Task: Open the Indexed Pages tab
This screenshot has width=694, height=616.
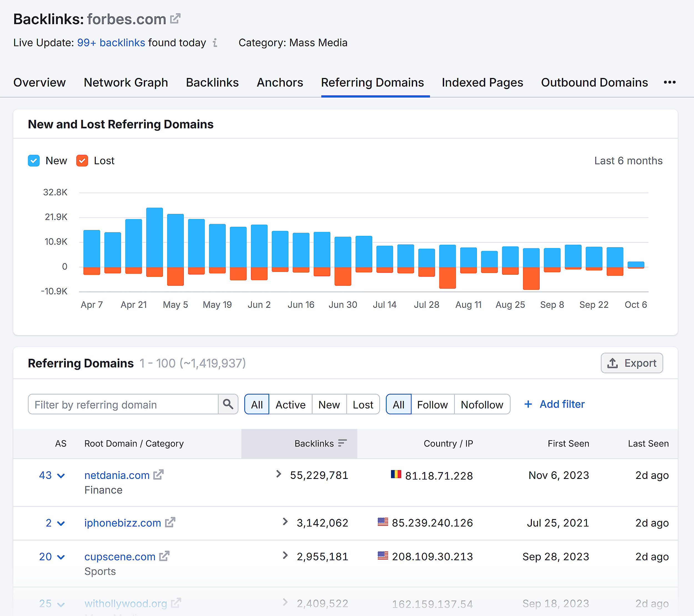Action: pyautogui.click(x=482, y=82)
